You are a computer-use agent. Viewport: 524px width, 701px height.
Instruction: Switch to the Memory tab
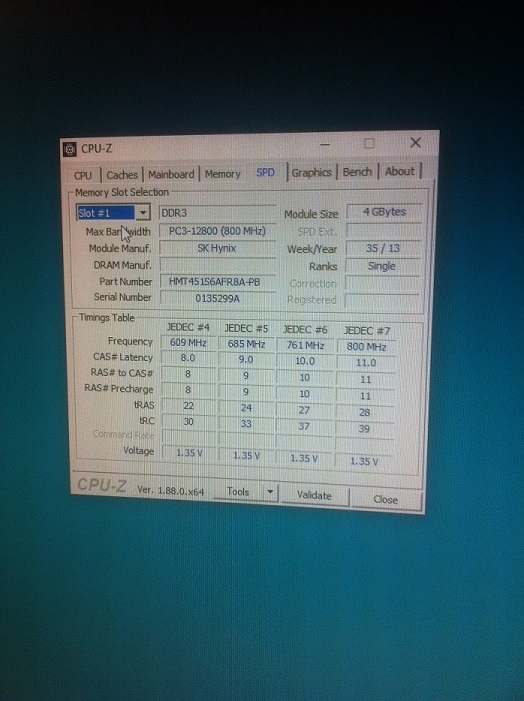click(x=222, y=174)
